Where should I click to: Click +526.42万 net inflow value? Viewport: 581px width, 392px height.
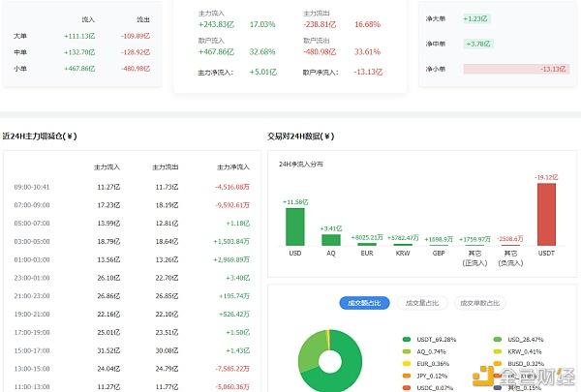tap(234, 315)
